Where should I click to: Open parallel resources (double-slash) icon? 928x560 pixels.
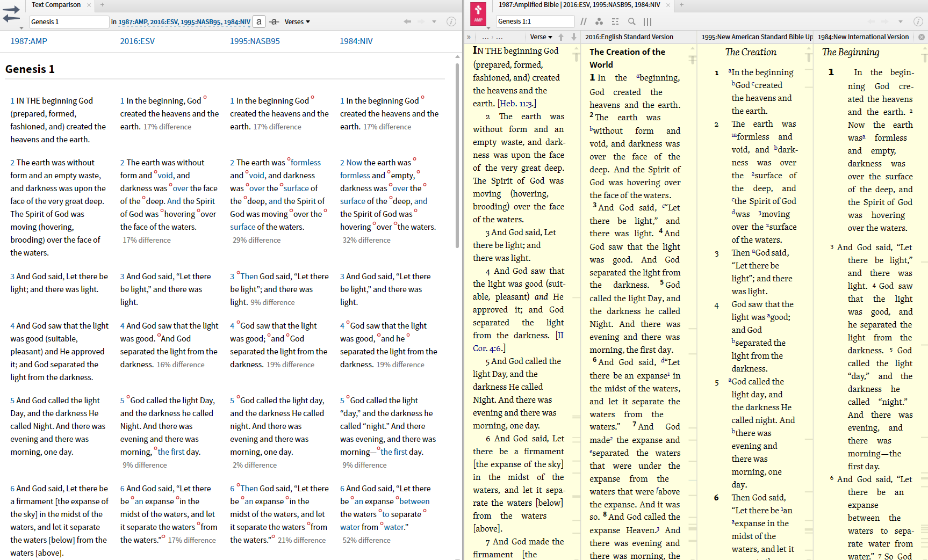click(x=584, y=21)
